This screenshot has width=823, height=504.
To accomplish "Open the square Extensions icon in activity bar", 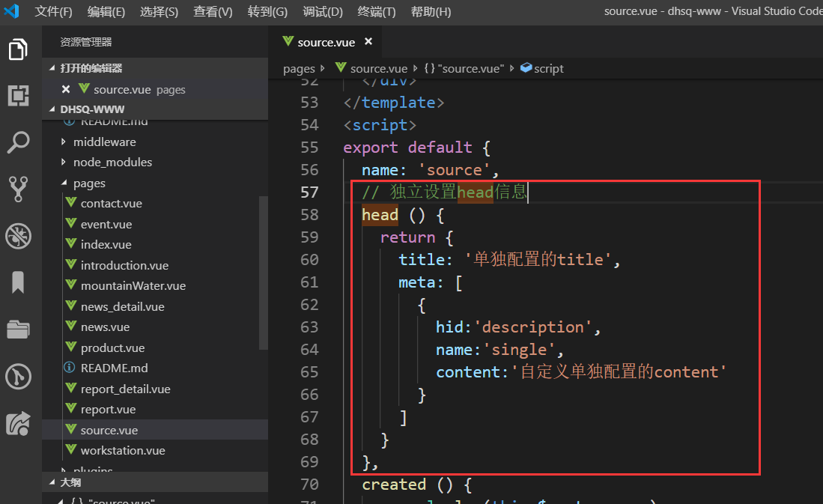I will pos(18,96).
